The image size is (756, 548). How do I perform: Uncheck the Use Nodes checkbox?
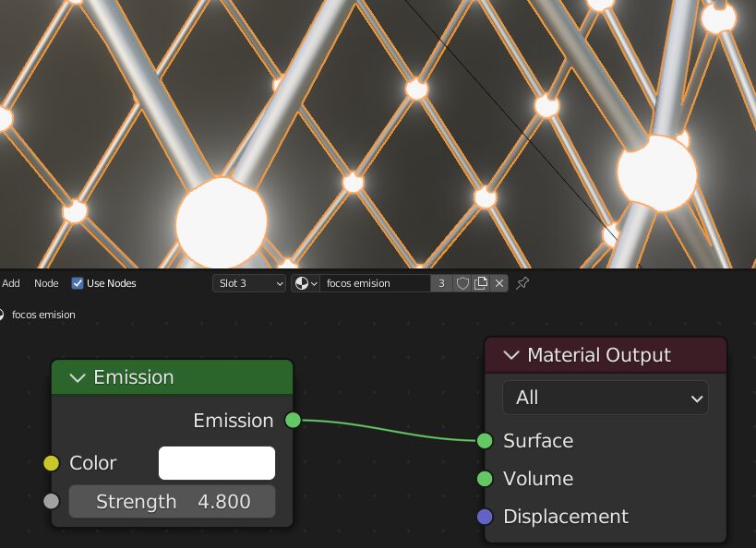[x=78, y=283]
